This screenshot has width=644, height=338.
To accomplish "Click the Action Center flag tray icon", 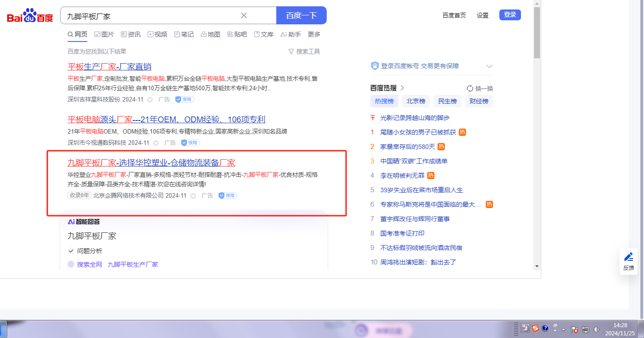I will tap(575, 329).
